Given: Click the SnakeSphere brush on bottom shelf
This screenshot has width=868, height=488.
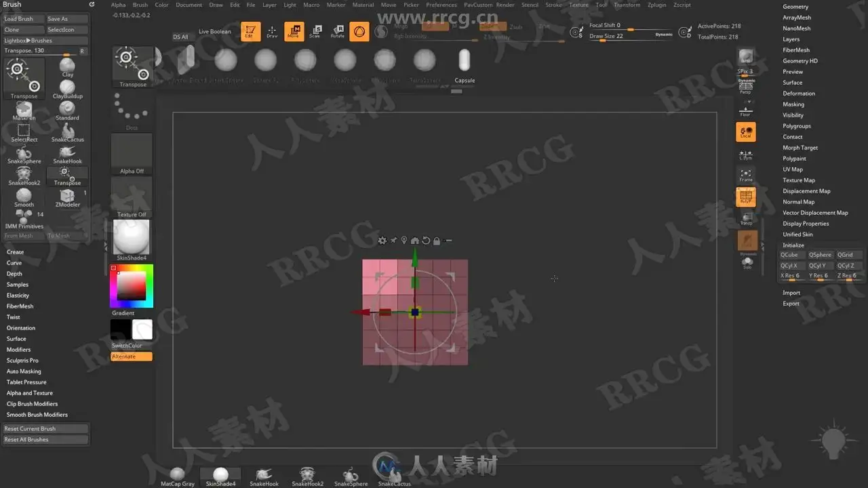Looking at the screenshot, I should [x=351, y=476].
